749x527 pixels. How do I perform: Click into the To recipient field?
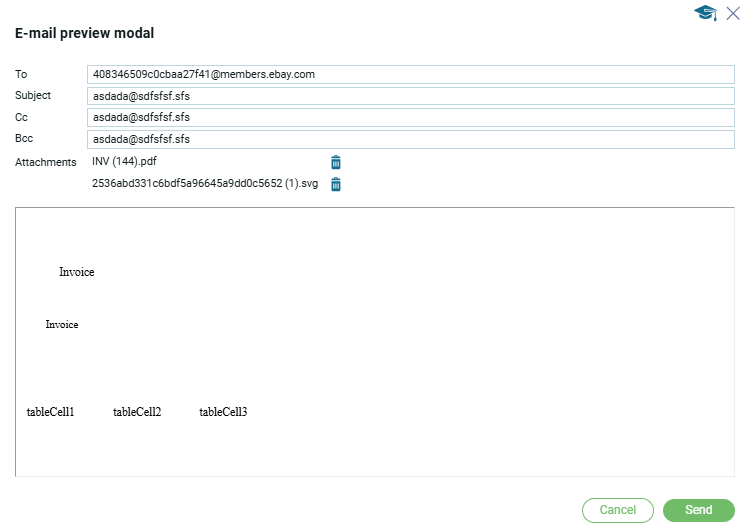point(410,74)
